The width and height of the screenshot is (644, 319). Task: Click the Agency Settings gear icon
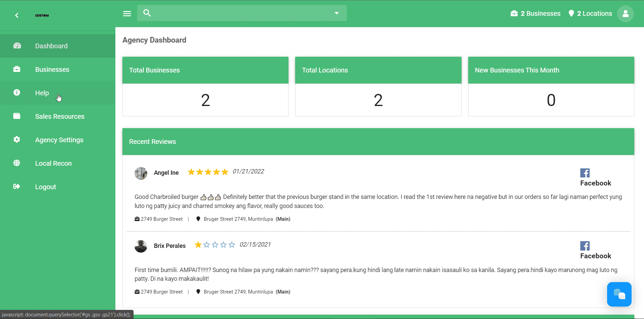pos(17,140)
